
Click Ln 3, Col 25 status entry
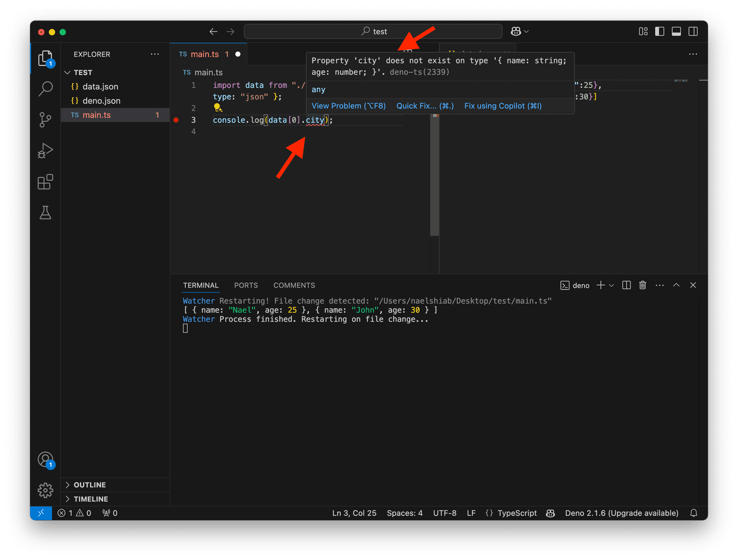[354, 513]
